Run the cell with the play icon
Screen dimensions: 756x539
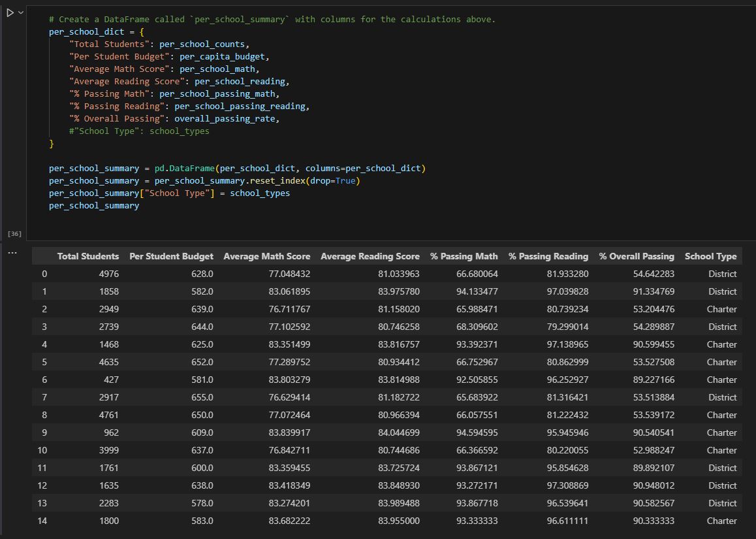tap(10, 12)
